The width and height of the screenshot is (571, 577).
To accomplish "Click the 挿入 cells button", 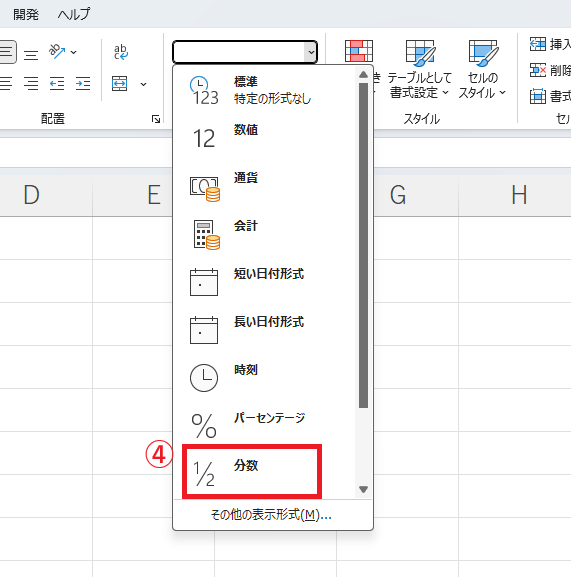I will pos(551,44).
